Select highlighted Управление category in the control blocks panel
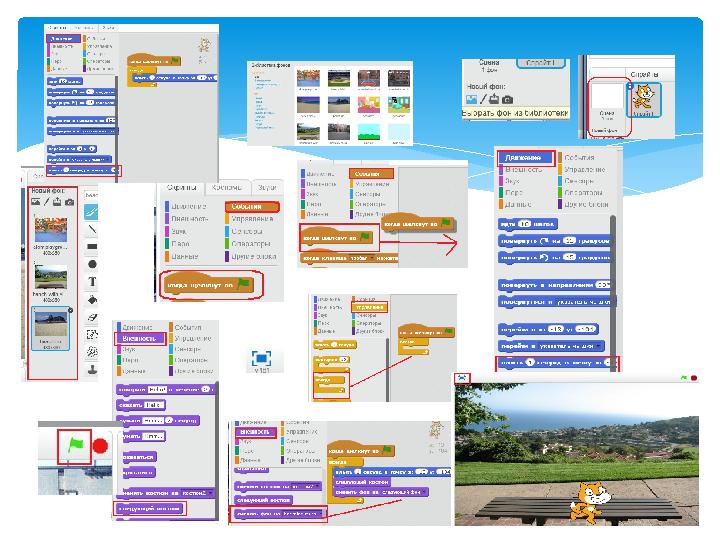The height and width of the screenshot is (540, 720). 369,307
